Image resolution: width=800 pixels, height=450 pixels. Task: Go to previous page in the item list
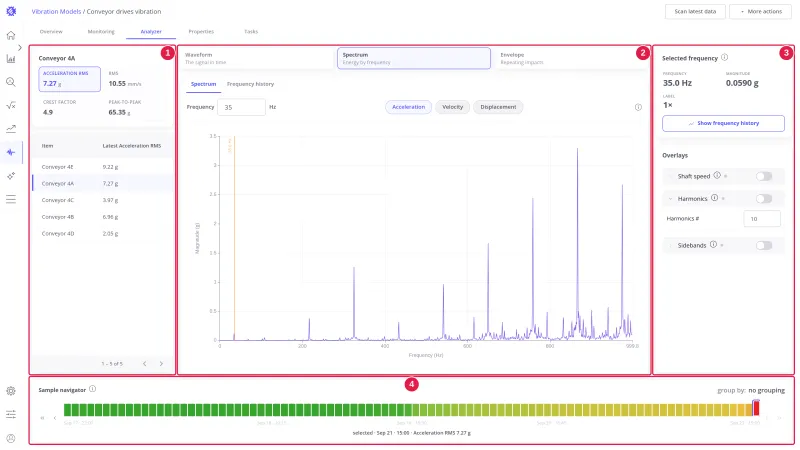coord(145,364)
